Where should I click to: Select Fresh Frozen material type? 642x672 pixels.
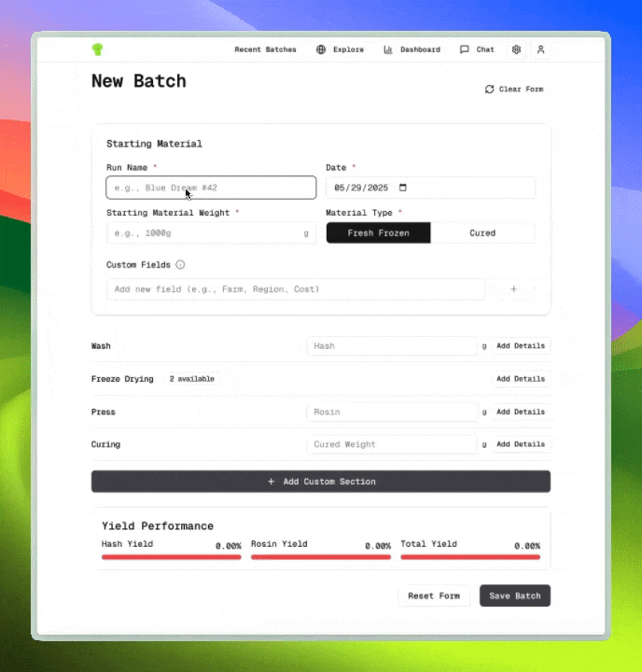click(378, 233)
